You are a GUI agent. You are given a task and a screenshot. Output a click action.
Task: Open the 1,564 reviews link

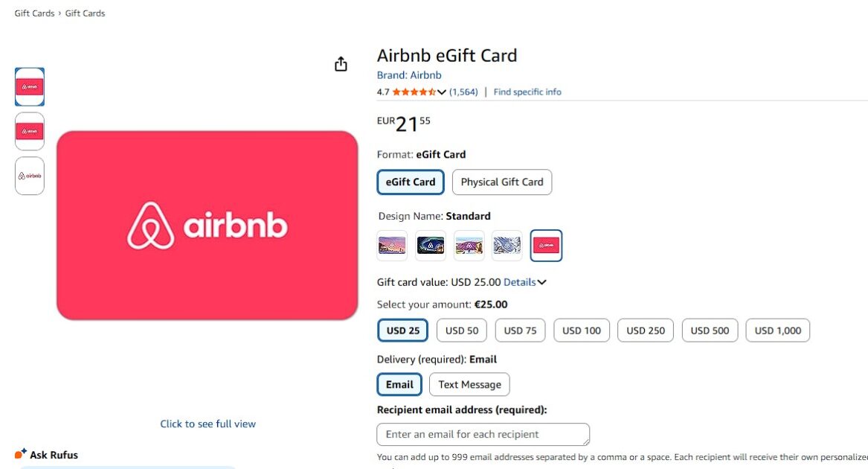pyautogui.click(x=463, y=92)
